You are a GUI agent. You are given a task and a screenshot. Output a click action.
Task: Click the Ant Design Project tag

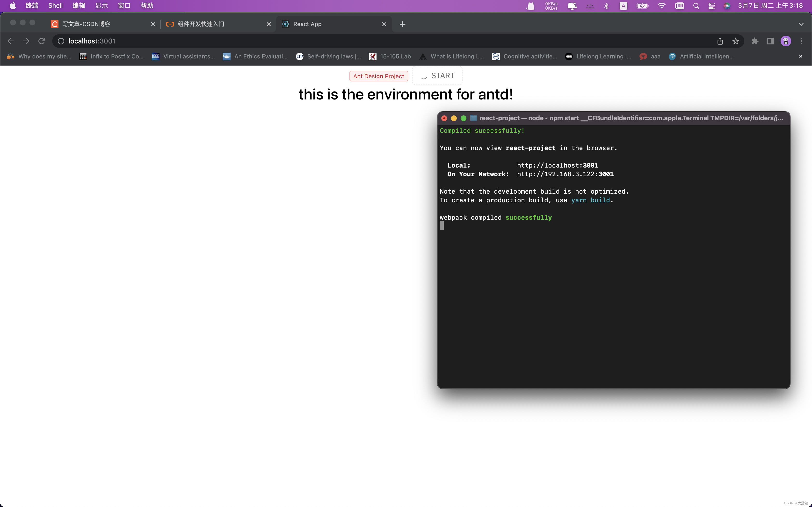pyautogui.click(x=378, y=76)
